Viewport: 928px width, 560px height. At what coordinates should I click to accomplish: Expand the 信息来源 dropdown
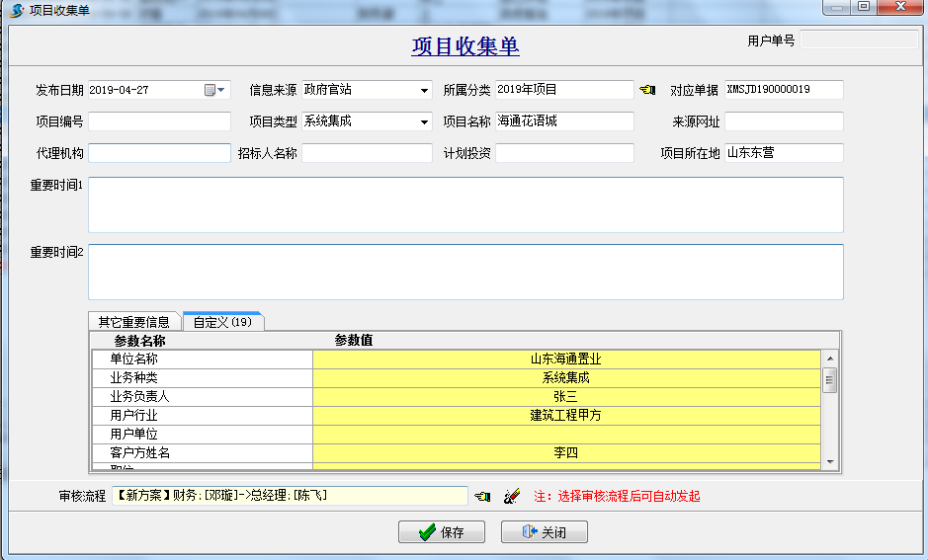click(x=424, y=91)
